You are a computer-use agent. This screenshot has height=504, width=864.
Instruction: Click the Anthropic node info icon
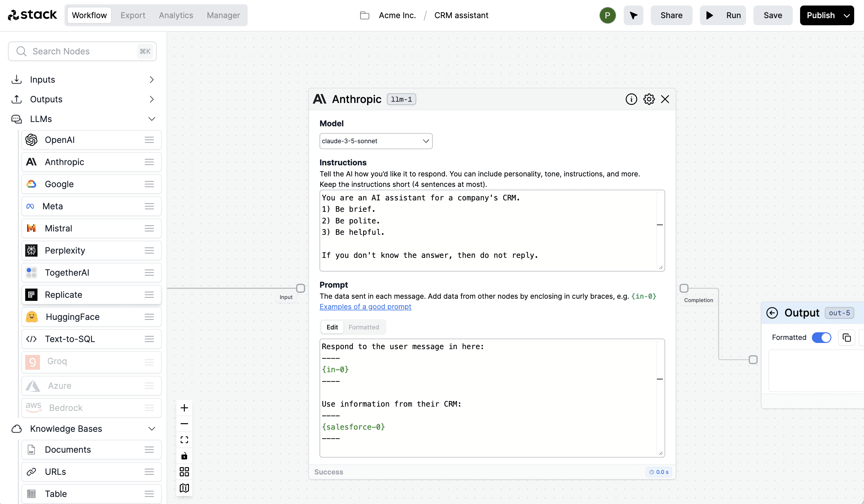pos(631,99)
